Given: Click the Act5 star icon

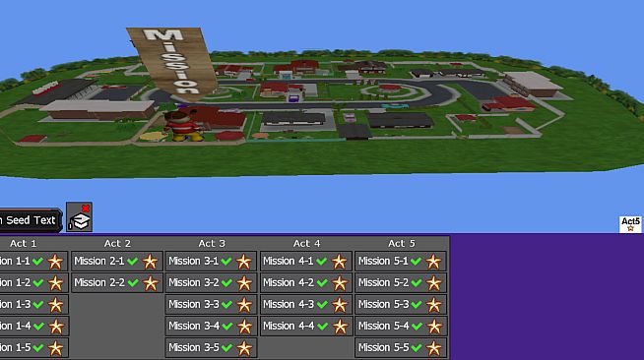Looking at the screenshot, I should pyautogui.click(x=630, y=224).
